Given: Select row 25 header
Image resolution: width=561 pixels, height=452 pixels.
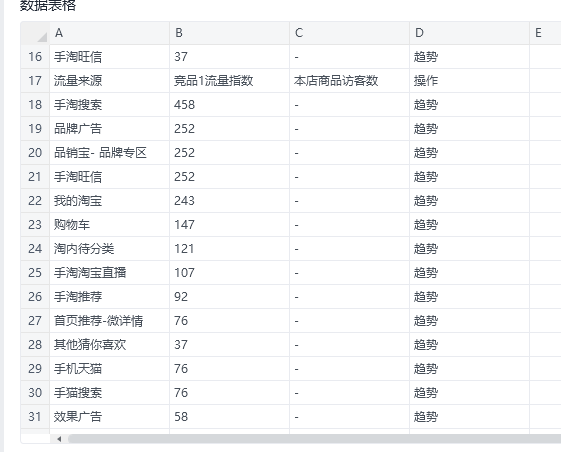Looking at the screenshot, I should [x=35, y=272].
